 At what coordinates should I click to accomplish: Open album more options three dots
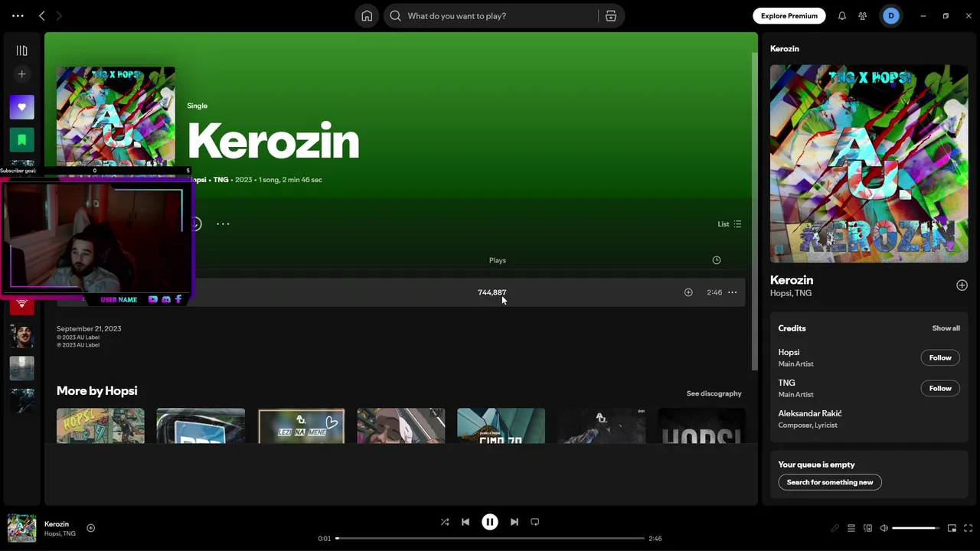[x=223, y=224]
